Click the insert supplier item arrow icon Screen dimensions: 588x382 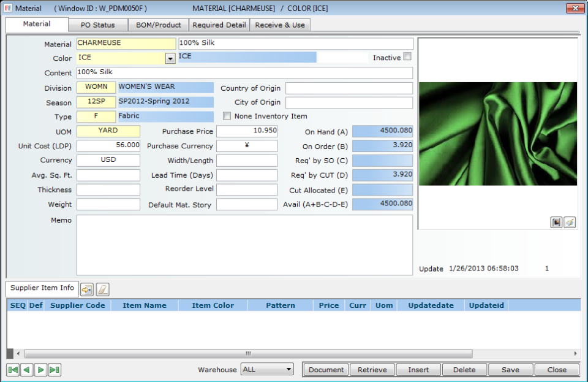(x=86, y=289)
